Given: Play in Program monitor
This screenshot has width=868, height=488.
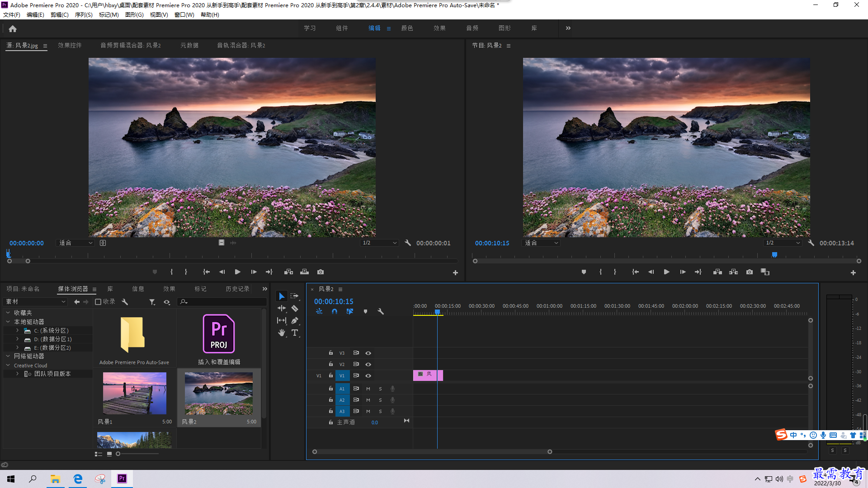Looking at the screenshot, I should 666,272.
